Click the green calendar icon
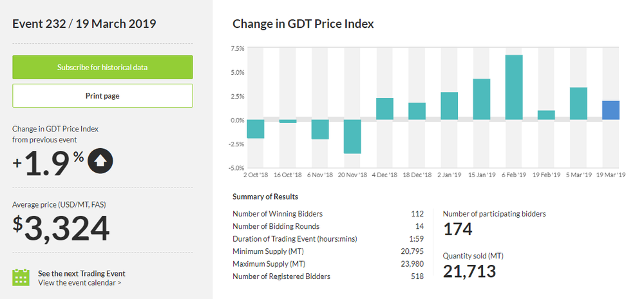This screenshot has width=644, height=299. click(21, 278)
